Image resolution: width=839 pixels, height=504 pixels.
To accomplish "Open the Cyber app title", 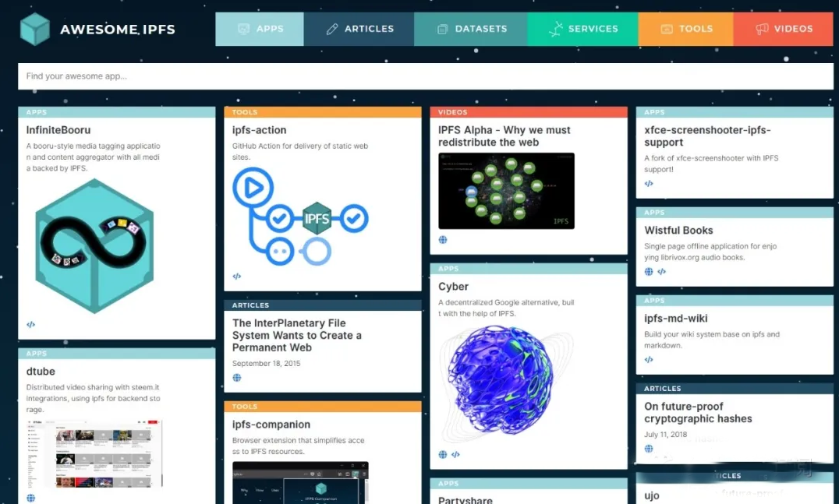I will click(453, 287).
